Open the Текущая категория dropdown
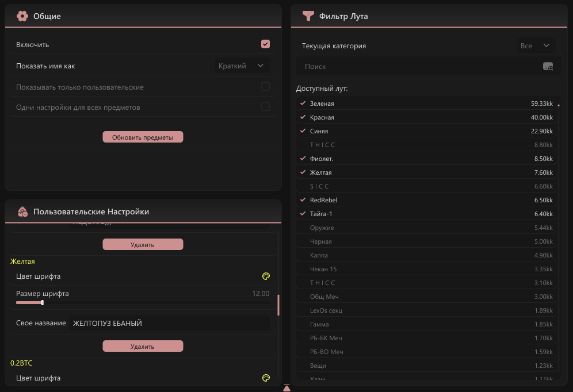The image size is (573, 392). tap(536, 45)
